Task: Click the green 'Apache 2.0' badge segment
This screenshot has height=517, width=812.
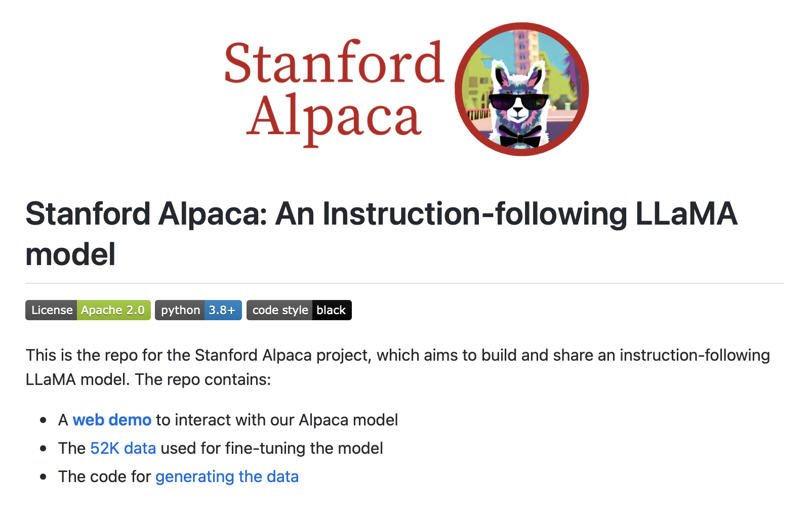Action: click(113, 310)
